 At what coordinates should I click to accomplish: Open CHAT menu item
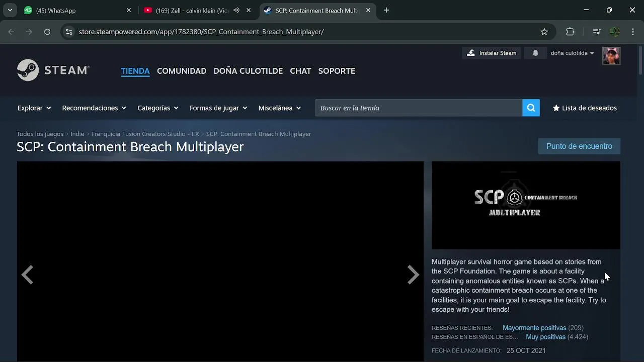tap(300, 71)
